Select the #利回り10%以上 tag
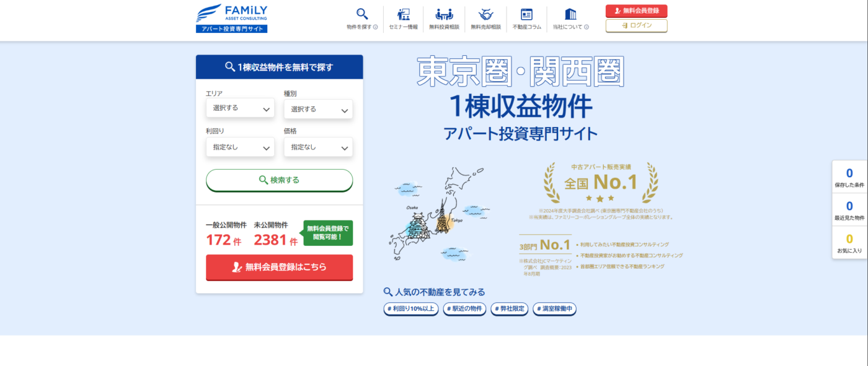Image resolution: width=868 pixels, height=366 pixels. click(410, 308)
